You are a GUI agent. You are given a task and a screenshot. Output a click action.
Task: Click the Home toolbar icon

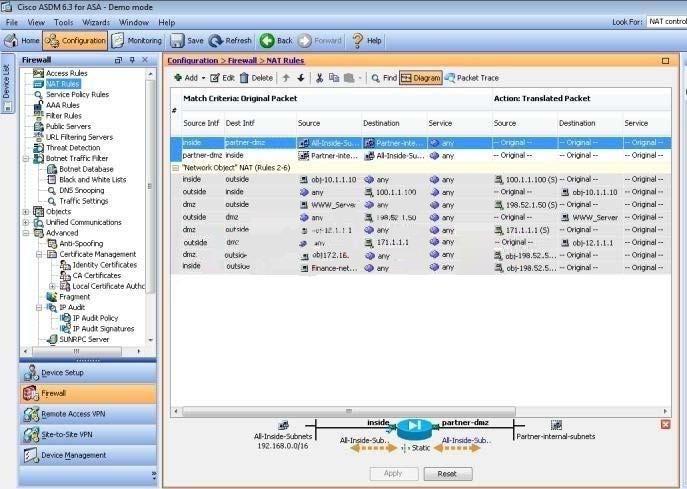click(x=22, y=41)
